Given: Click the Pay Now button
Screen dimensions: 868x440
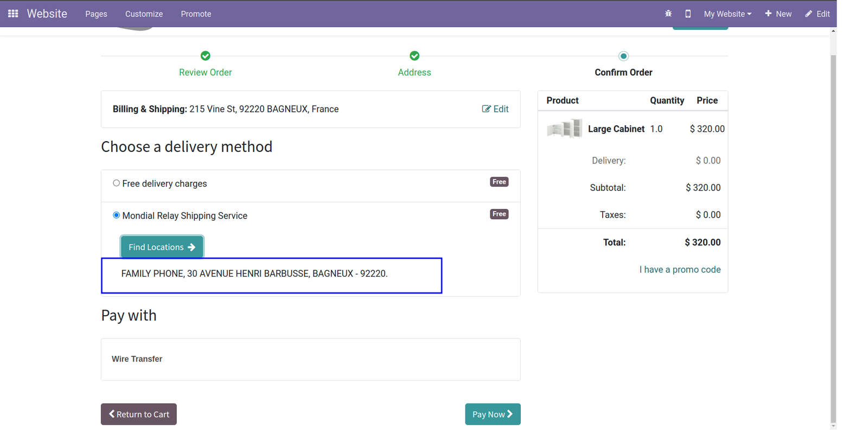Looking at the screenshot, I should click(x=493, y=414).
